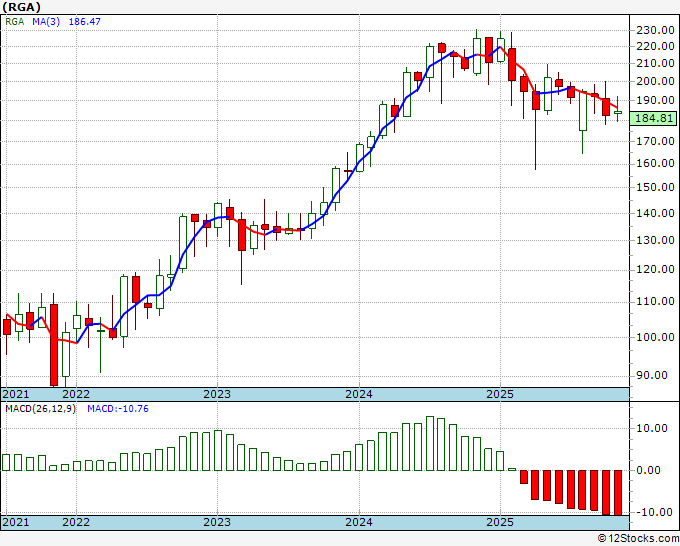The width and height of the screenshot is (680, 546).
Task: Select the MA(3) legend label
Action: tap(46, 21)
